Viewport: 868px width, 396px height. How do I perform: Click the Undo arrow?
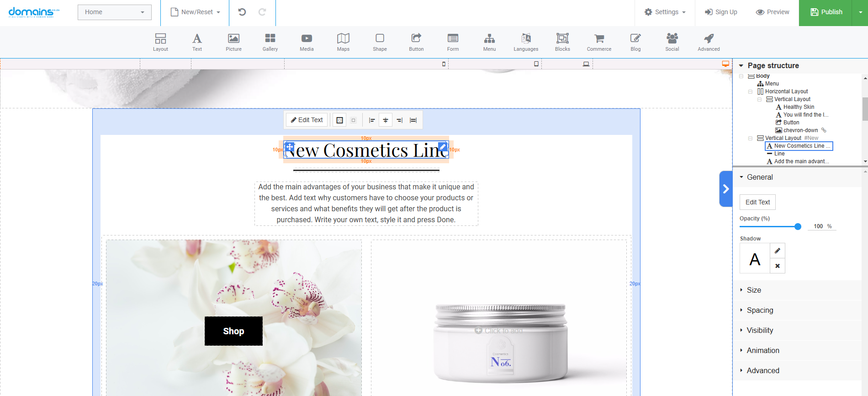242,12
